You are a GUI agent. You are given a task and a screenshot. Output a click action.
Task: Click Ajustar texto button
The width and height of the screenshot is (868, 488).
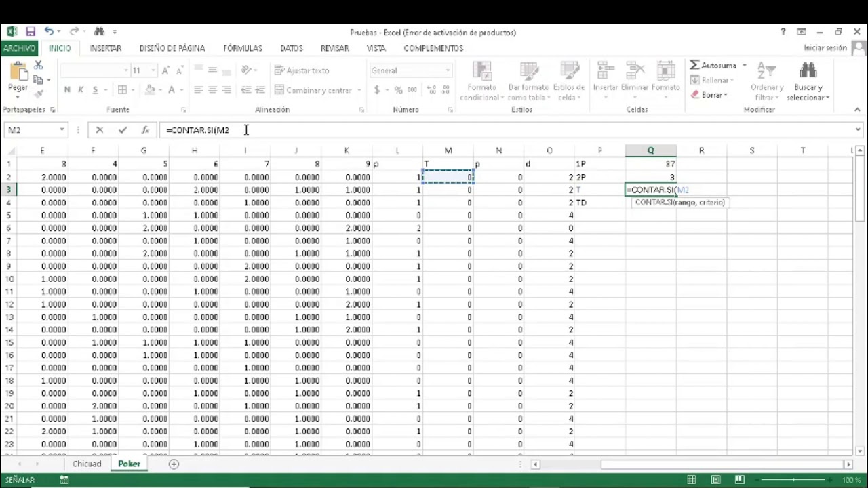point(302,70)
